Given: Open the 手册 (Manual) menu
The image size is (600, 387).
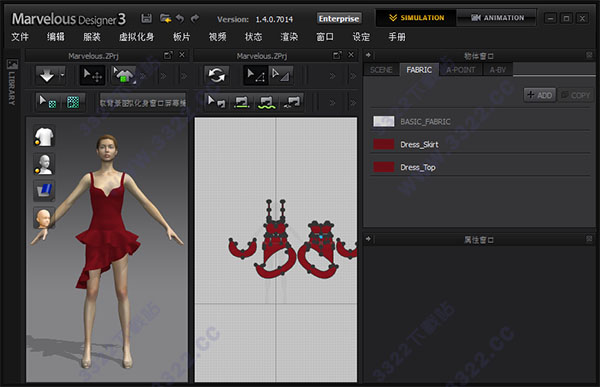Looking at the screenshot, I should coord(397,37).
